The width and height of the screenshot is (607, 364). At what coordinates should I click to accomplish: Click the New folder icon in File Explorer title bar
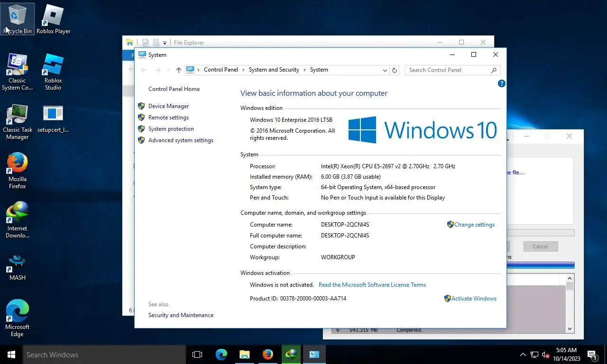[x=156, y=43]
